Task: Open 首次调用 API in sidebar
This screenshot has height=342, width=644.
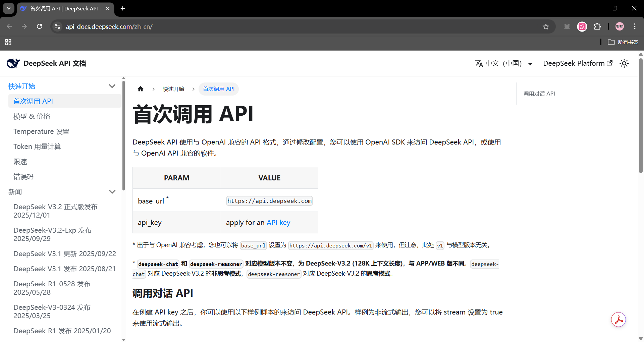Action: pyautogui.click(x=64, y=101)
